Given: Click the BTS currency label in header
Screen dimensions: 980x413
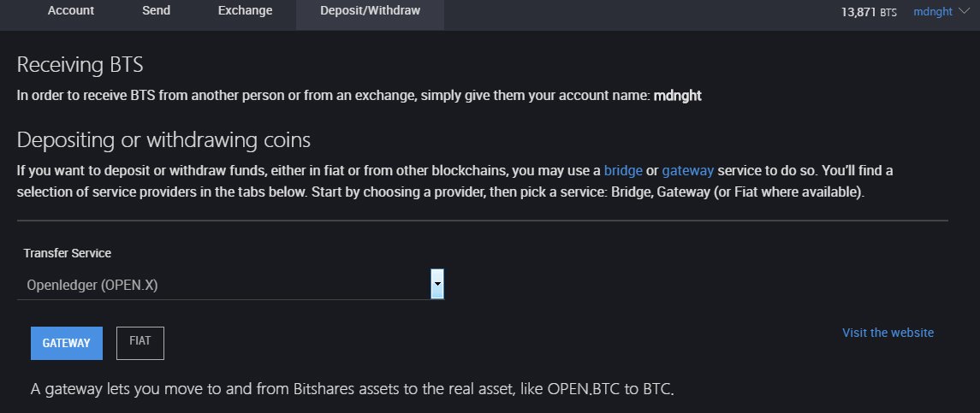Looking at the screenshot, I should [x=888, y=14].
